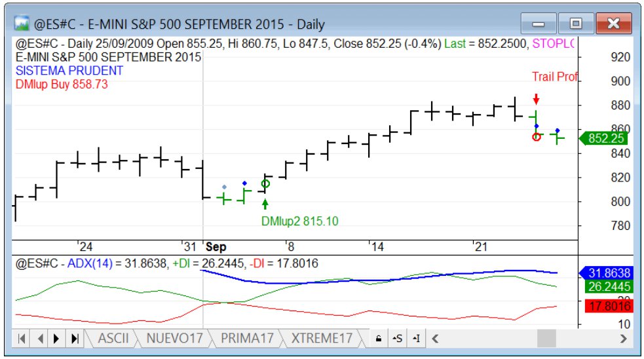
Task: Click the Sep month label on time axis
Action: coord(216,247)
